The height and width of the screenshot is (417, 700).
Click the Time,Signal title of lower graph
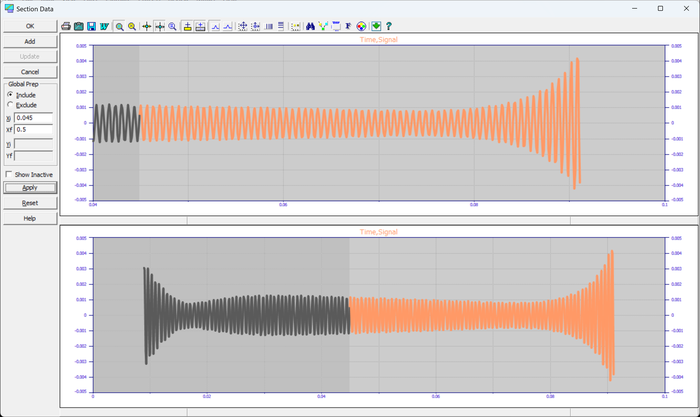379,232
